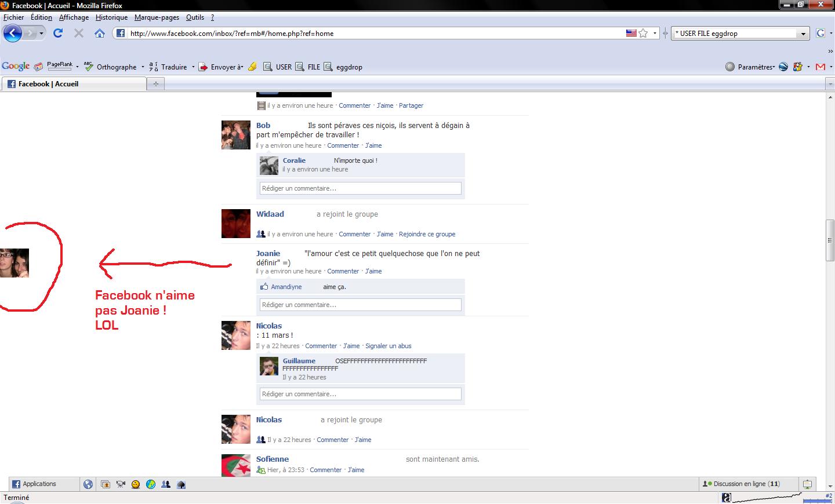Open the Affichage menu

click(x=74, y=17)
